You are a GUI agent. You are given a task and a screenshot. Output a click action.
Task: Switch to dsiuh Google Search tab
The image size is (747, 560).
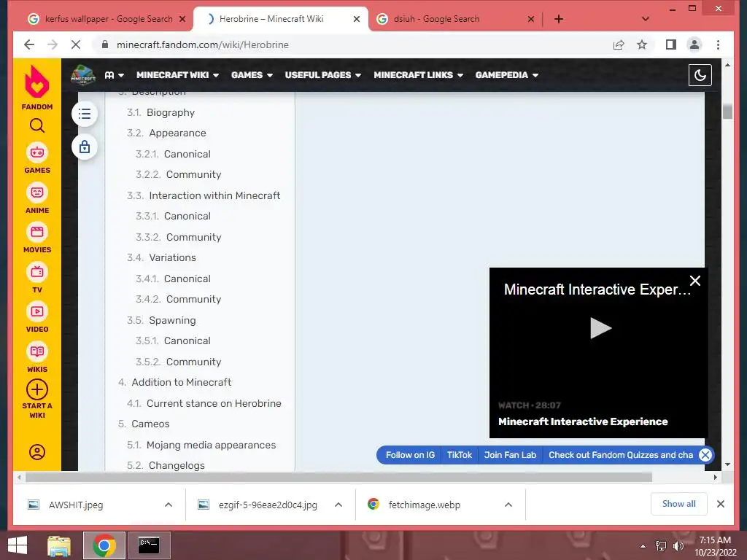(455, 19)
